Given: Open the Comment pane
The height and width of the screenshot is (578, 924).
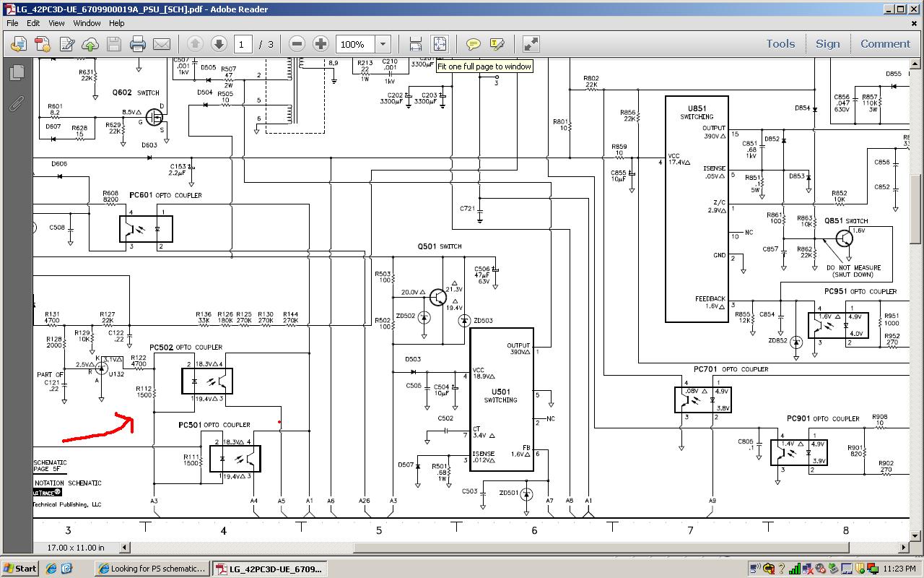Looking at the screenshot, I should coord(885,43).
